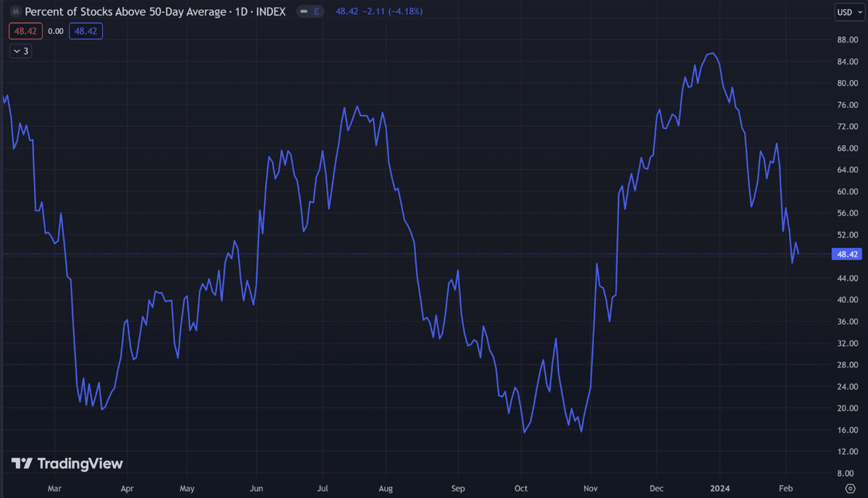Click the market status dash icon
The width and height of the screenshot is (868, 498).
tap(304, 11)
